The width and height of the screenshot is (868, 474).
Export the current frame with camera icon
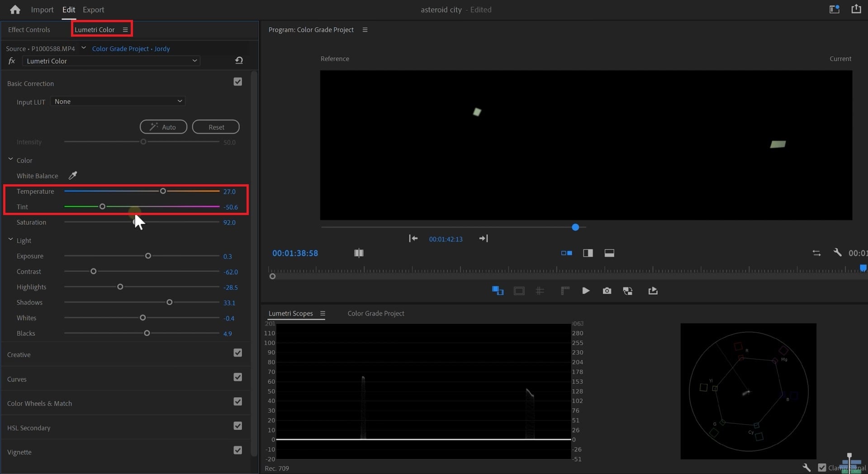tap(607, 291)
